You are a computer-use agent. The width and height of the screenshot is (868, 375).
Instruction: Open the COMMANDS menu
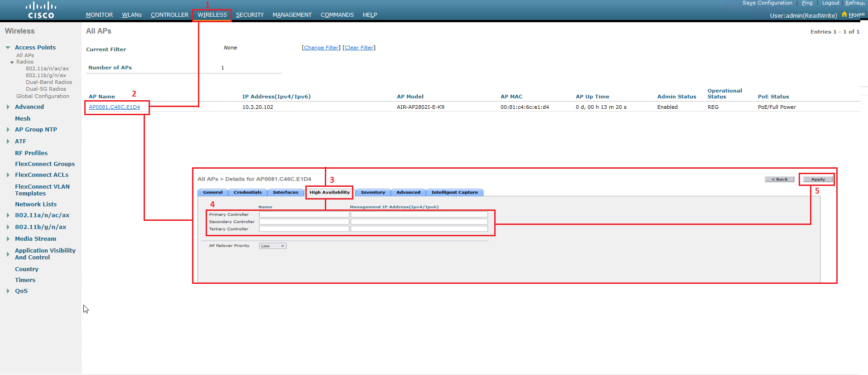[x=337, y=15]
